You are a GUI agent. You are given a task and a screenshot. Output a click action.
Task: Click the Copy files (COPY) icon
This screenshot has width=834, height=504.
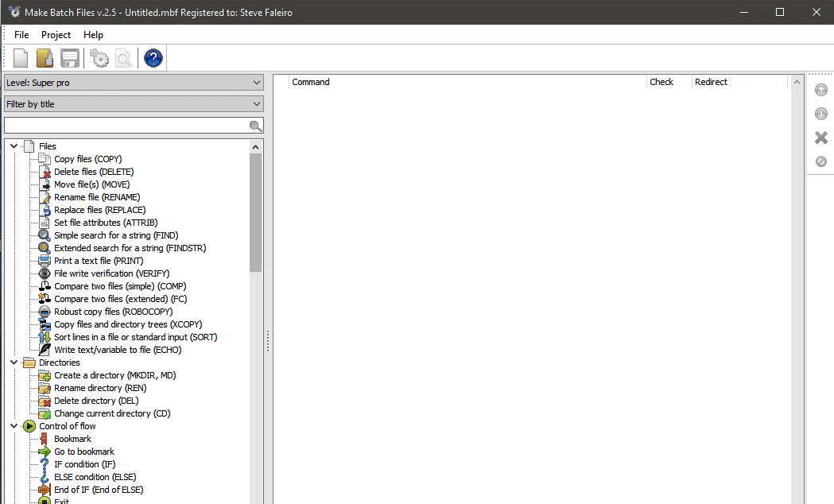click(45, 159)
